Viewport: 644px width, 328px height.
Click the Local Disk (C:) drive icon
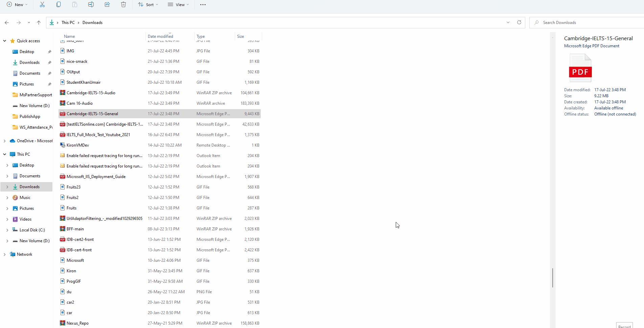(x=15, y=230)
